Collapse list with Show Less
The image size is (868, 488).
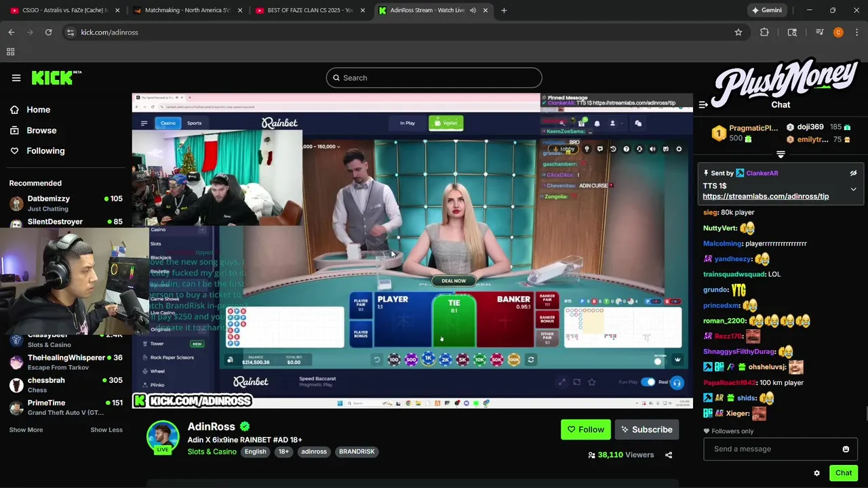(x=106, y=430)
